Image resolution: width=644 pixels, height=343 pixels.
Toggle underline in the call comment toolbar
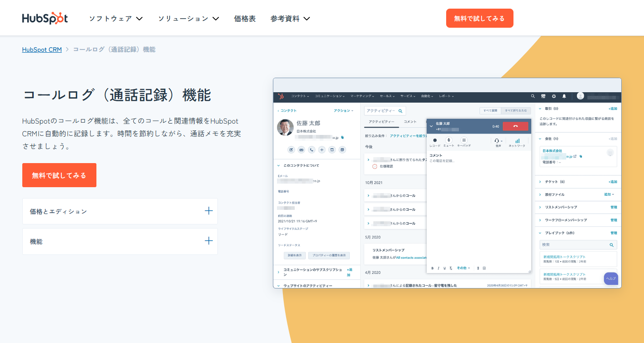[x=444, y=268]
